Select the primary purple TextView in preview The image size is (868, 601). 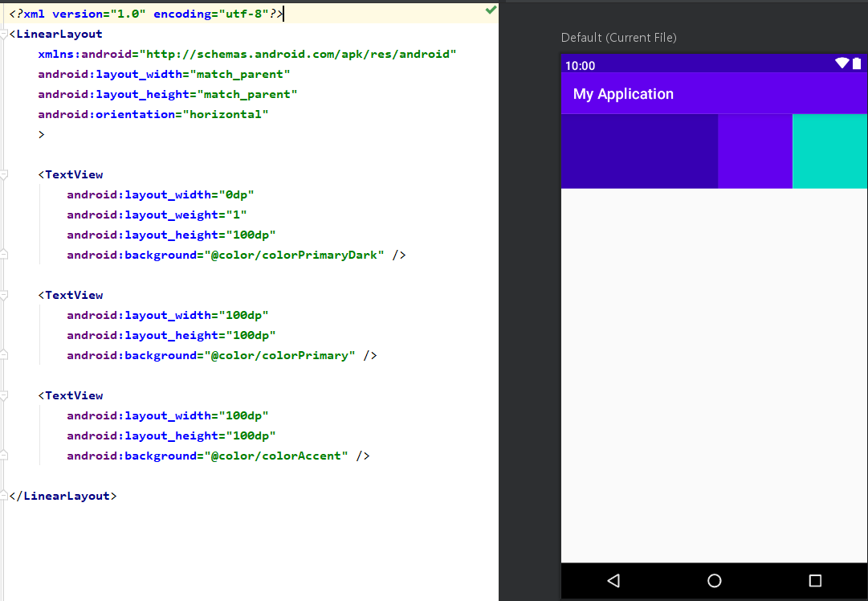click(x=755, y=151)
